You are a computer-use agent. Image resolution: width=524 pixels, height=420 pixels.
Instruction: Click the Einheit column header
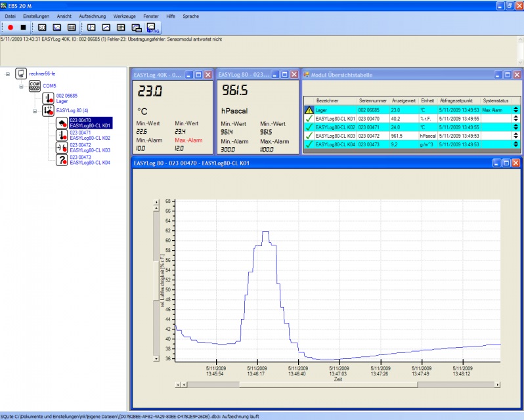(x=427, y=100)
